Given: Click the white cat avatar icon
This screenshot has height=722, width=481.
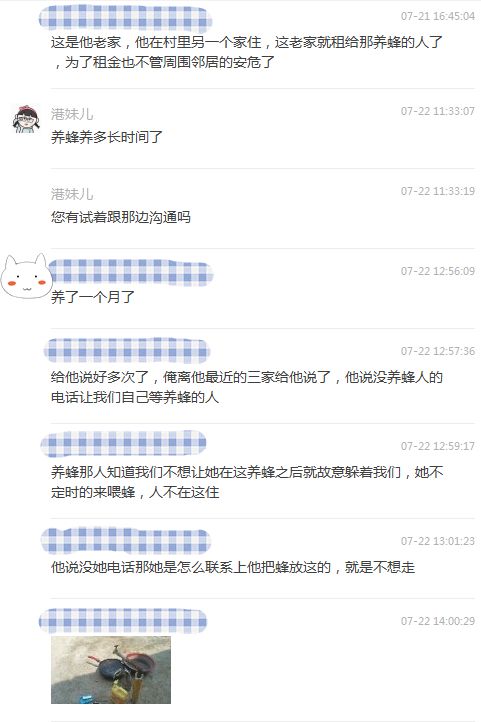Looking at the screenshot, I should pos(26,276).
